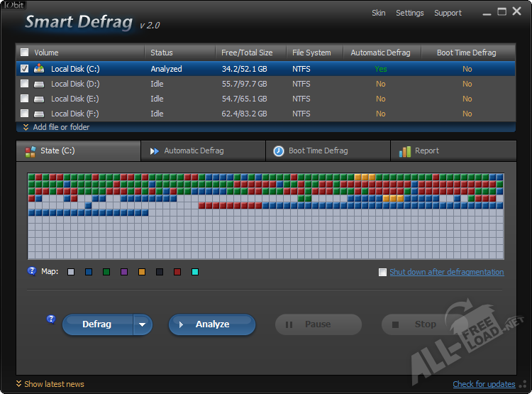Open the Settings menu

(409, 13)
